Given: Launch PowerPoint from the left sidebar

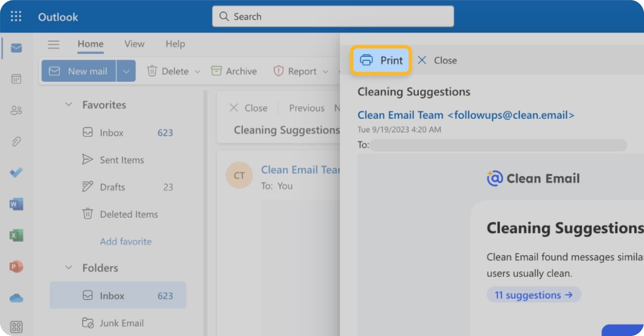Looking at the screenshot, I should coord(16,266).
